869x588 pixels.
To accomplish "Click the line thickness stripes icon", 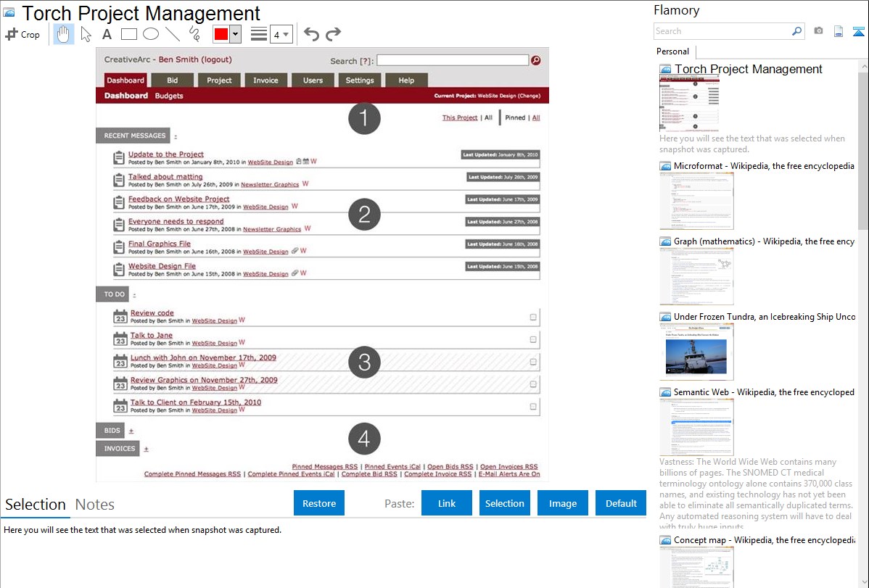I will pos(259,34).
